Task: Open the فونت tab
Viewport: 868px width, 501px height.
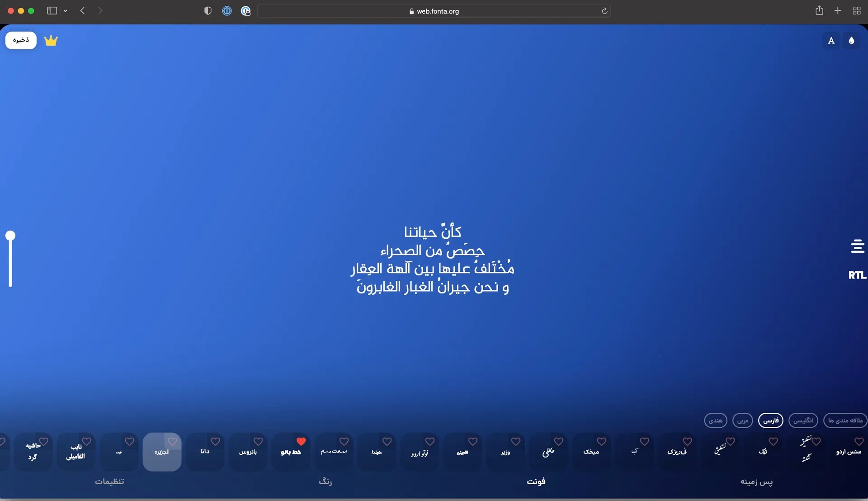Action: 536,482
